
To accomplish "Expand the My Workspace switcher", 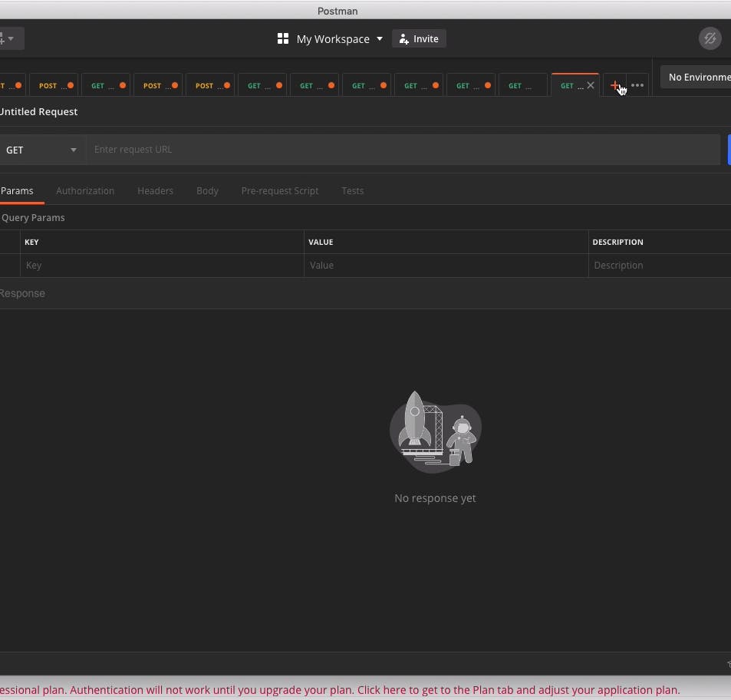I will (x=339, y=38).
